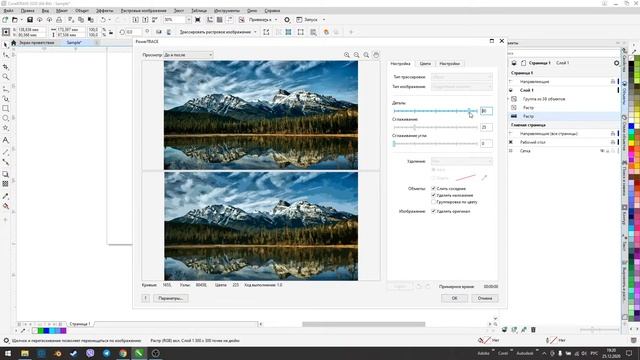Select the Ellipse tool in toolbox
This screenshot has width=640, height=360.
coord(5,118)
